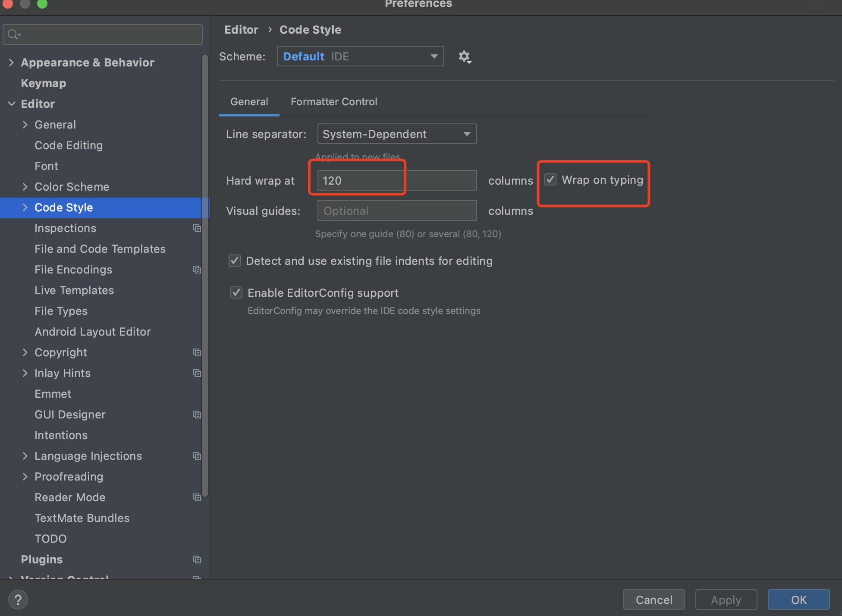
Task: Open the Line separator dropdown
Action: (396, 134)
